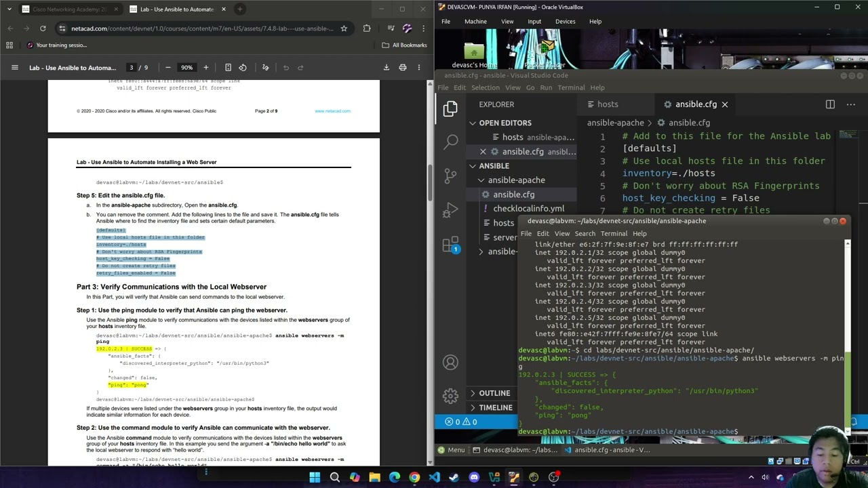This screenshot has height=488, width=868.
Task: Open the Run and Debug activity icon
Action: click(x=450, y=209)
